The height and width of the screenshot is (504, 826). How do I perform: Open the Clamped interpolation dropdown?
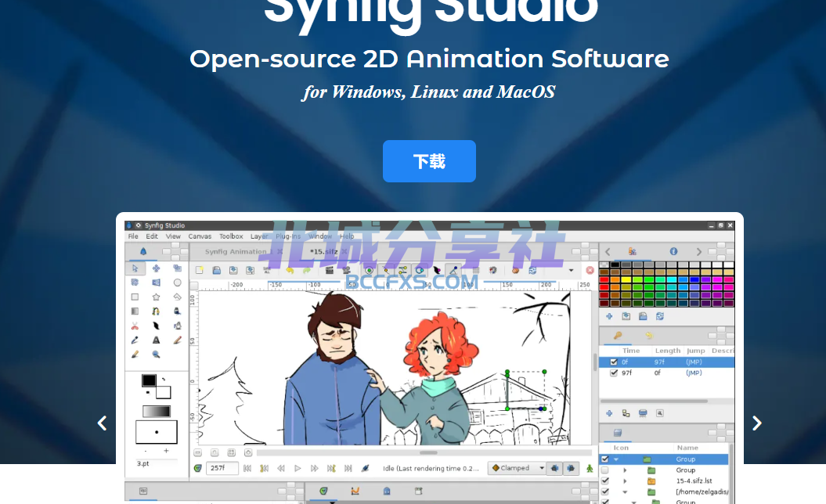[x=517, y=468]
